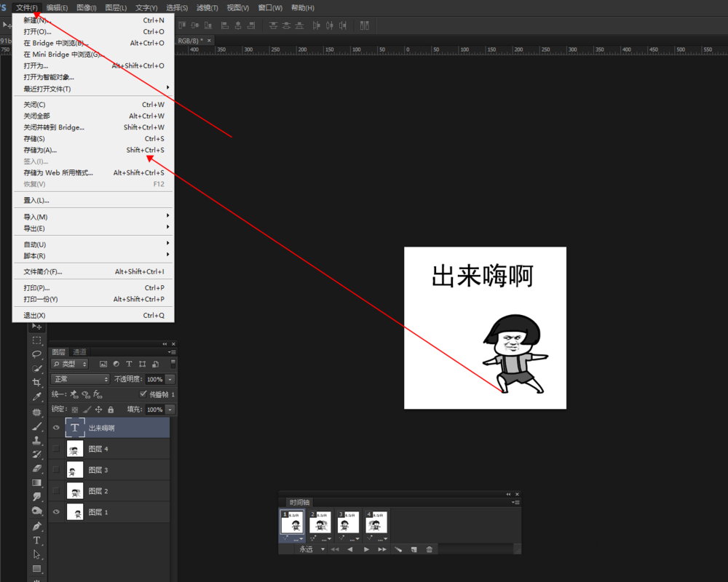Toggle layer filtering switch on
Image resolution: width=728 pixels, height=582 pixels.
173,364
